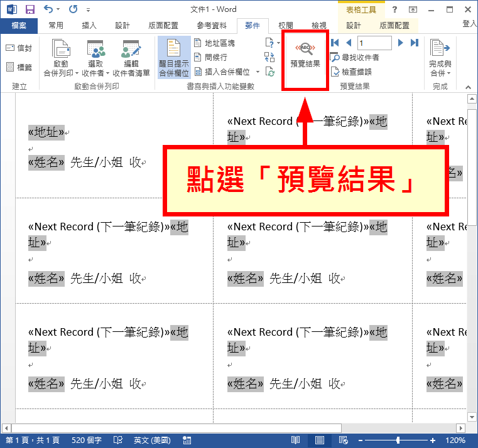The height and width of the screenshot is (448, 478).
Task: Open the Undo history dropdown arrow
Action: (x=58, y=9)
